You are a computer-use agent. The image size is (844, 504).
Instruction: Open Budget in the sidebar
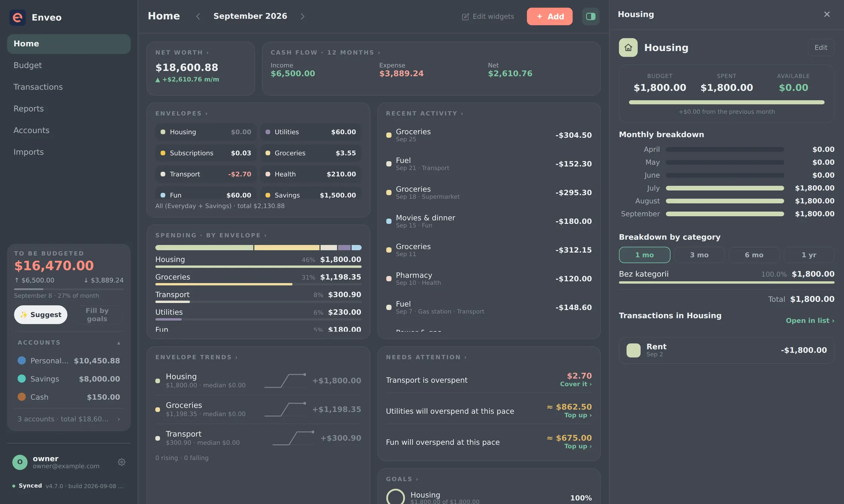[69, 65]
